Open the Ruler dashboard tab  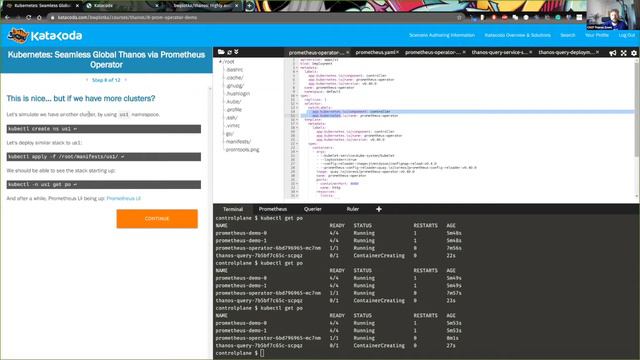click(x=353, y=209)
